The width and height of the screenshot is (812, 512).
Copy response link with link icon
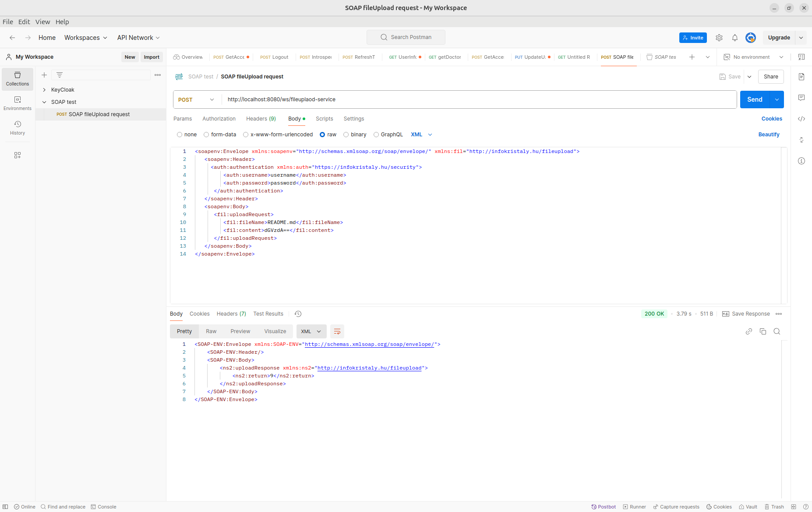749,331
